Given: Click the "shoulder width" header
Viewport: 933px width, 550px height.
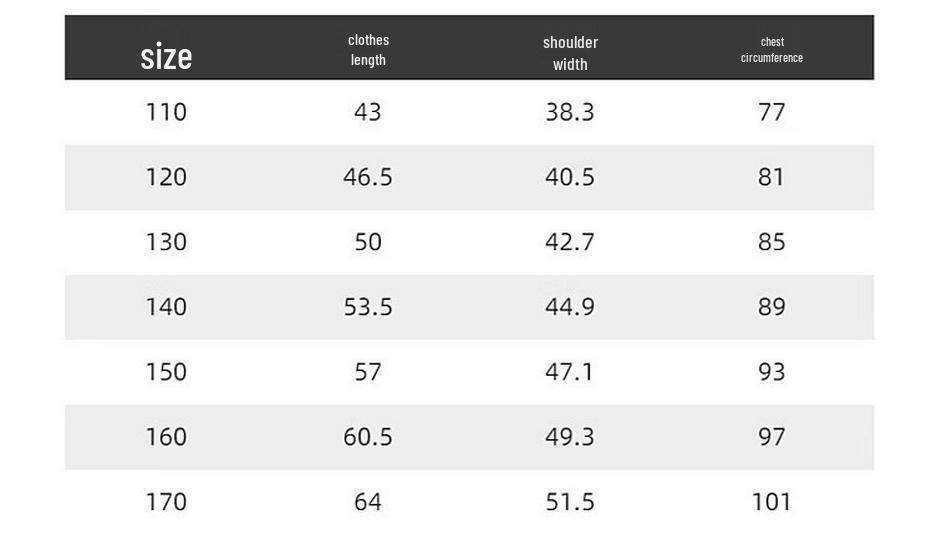Looking at the screenshot, I should tap(570, 53).
